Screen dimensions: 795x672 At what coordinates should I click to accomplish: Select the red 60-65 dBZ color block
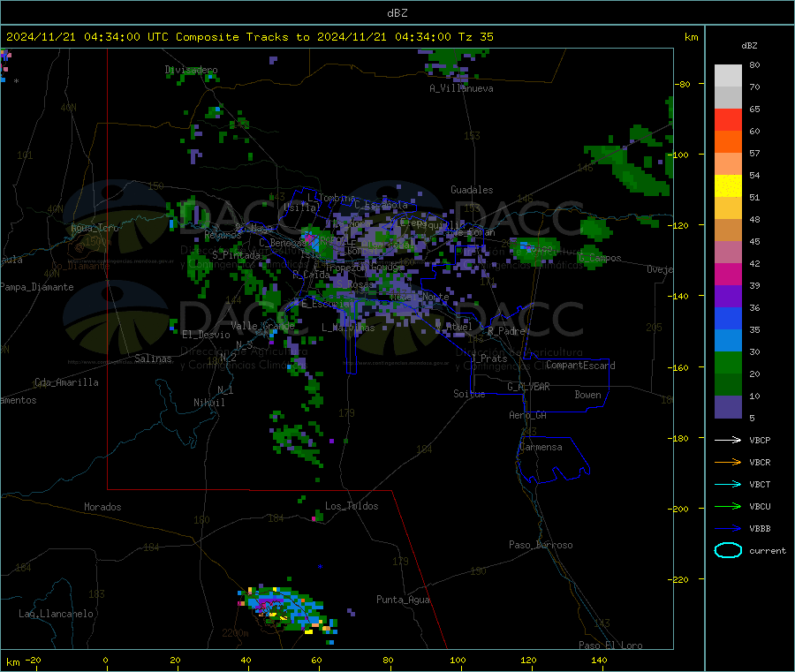(x=728, y=119)
